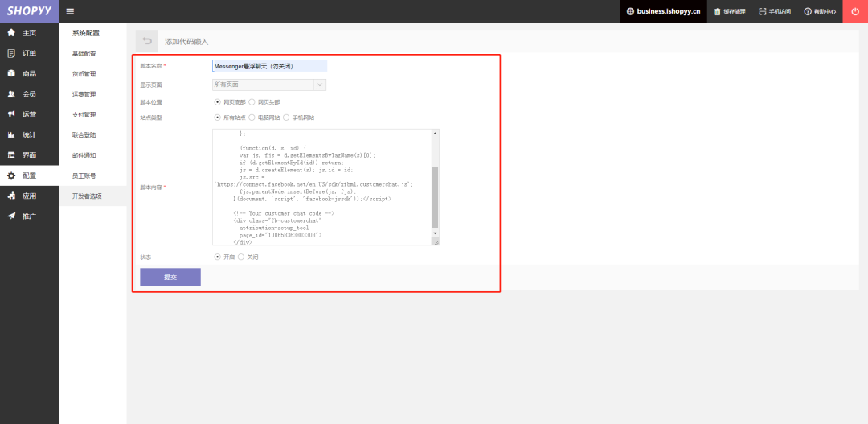This screenshot has width=868, height=424.
Task: Open 开发者选项 submenu item
Action: pyautogui.click(x=87, y=196)
